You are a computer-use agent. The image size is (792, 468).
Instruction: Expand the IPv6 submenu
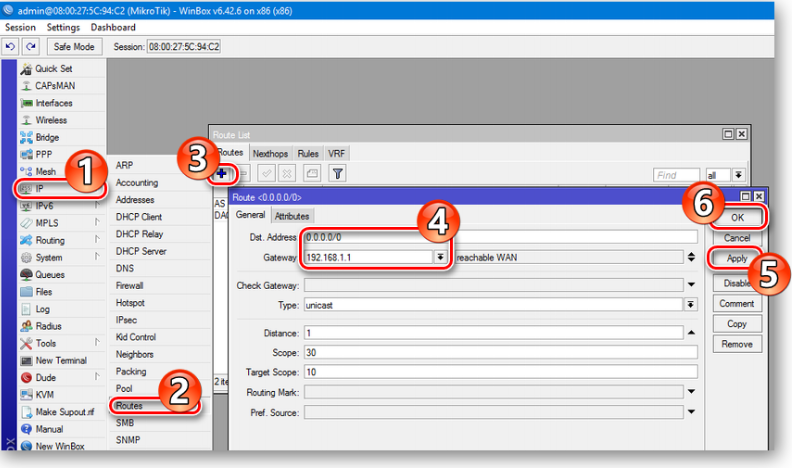pyautogui.click(x=62, y=206)
